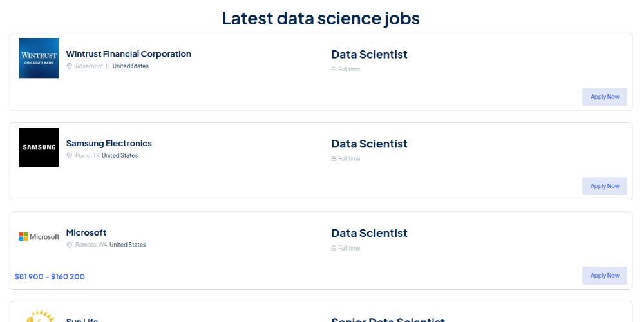Open Wintrust Financial Corporation company name
644x322 pixels.
point(128,54)
